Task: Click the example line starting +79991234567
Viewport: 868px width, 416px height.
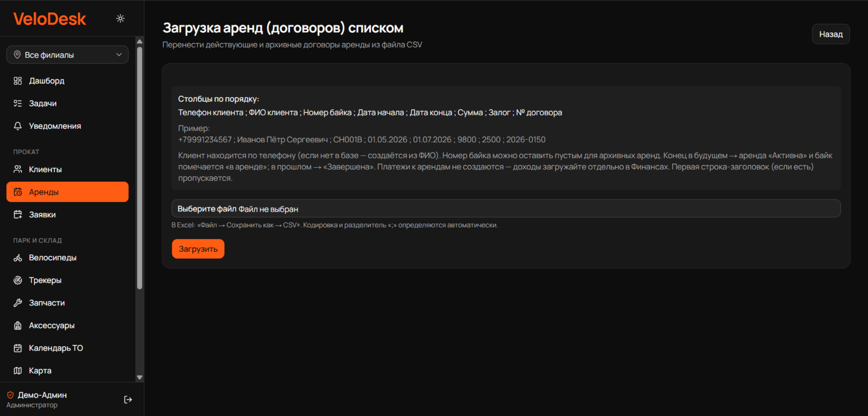Action: 362,140
